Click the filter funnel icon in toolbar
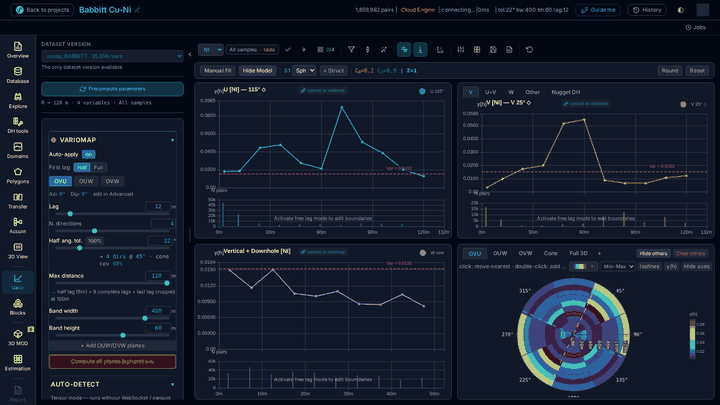The width and height of the screenshot is (720, 405). coord(351,50)
